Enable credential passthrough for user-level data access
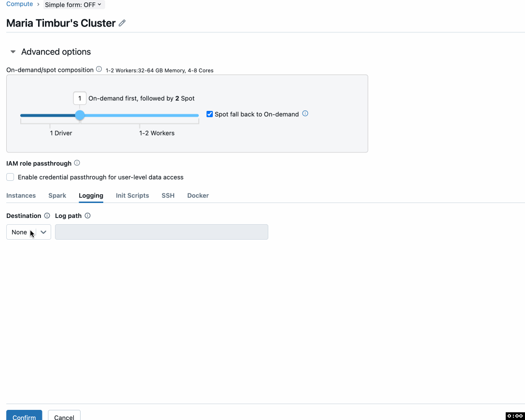525x420 pixels. click(x=10, y=177)
